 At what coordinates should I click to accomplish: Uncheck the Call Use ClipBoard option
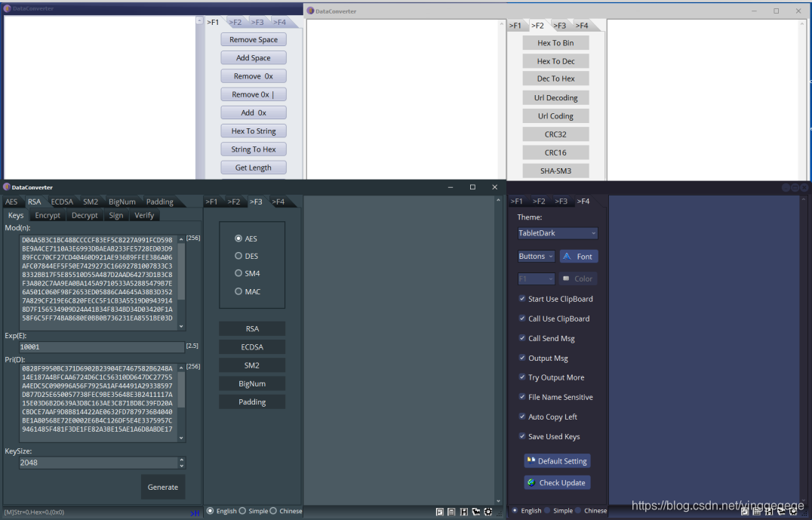coord(522,318)
